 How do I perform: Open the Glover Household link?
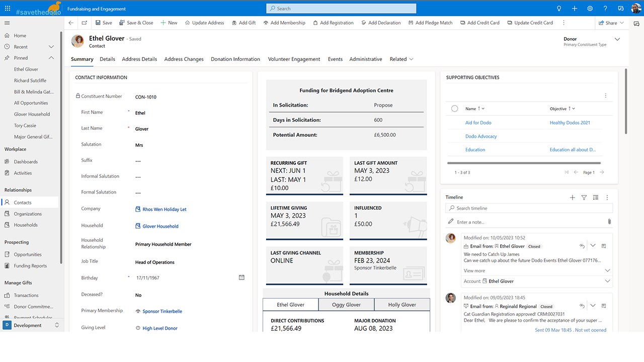[x=160, y=226]
